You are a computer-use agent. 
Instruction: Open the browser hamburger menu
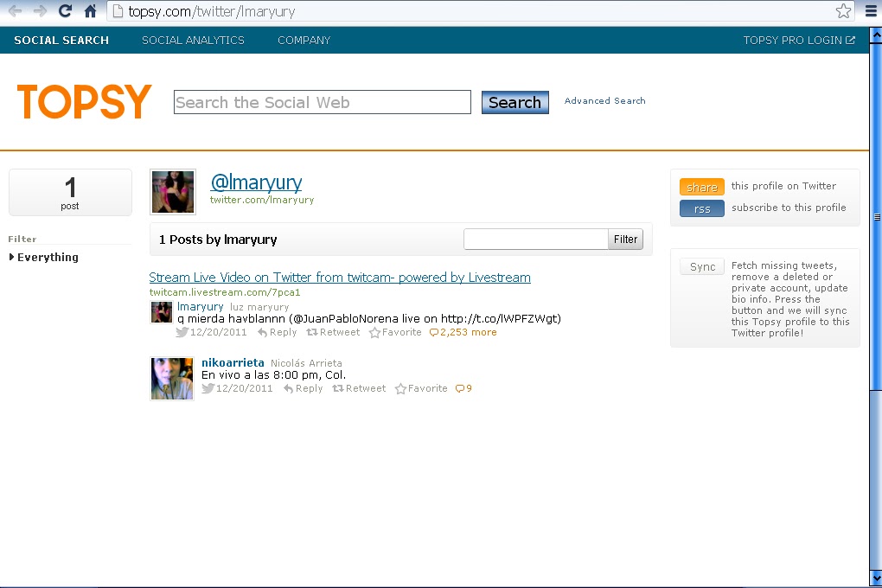[x=872, y=11]
